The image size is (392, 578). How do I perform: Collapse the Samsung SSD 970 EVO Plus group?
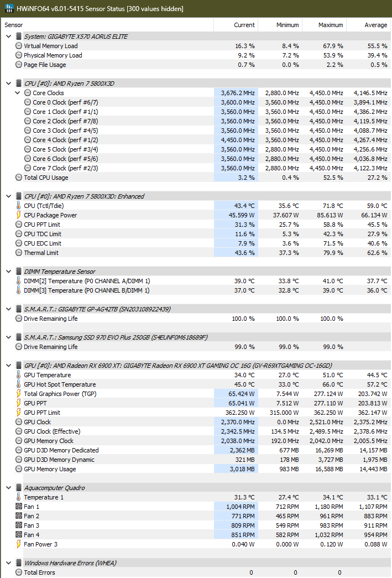pos(8,337)
